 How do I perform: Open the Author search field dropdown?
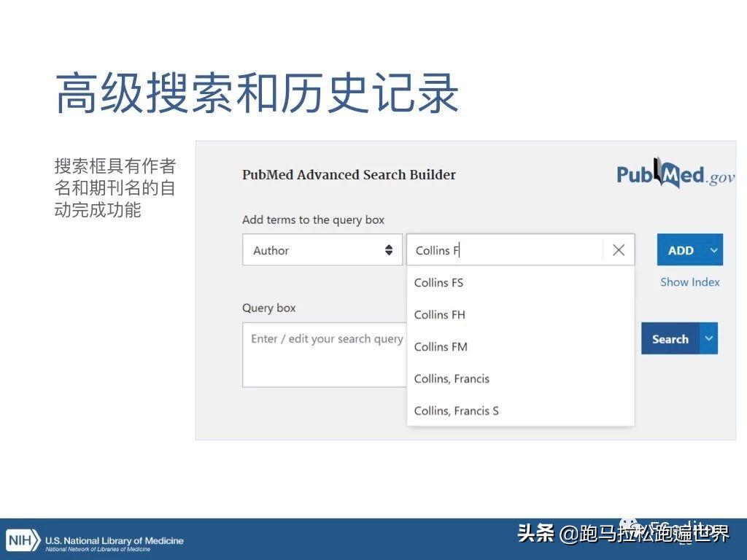coord(322,250)
